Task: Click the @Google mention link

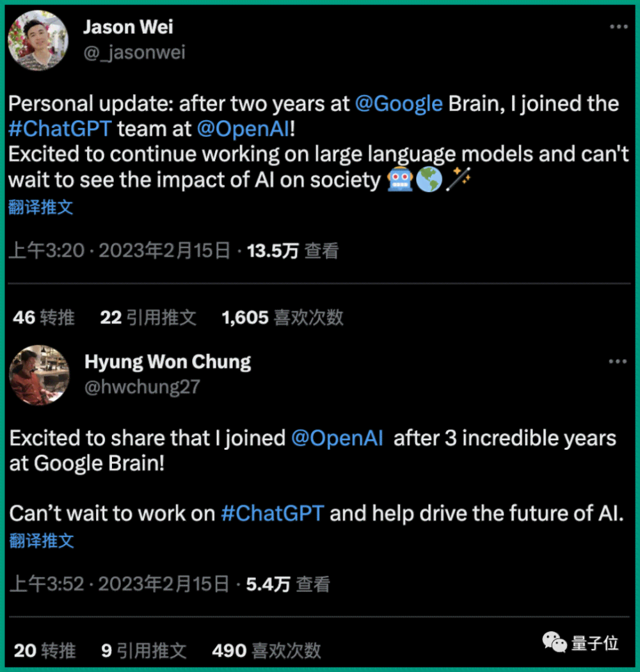Action: click(399, 104)
